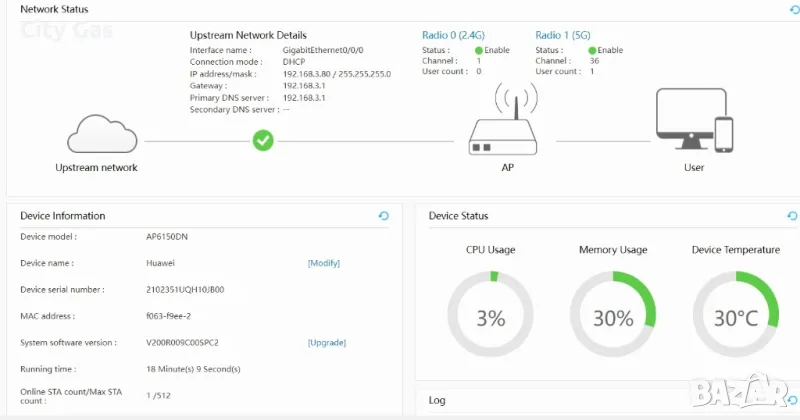
Task: Click the Upstream network cloud icon
Action: click(x=96, y=134)
